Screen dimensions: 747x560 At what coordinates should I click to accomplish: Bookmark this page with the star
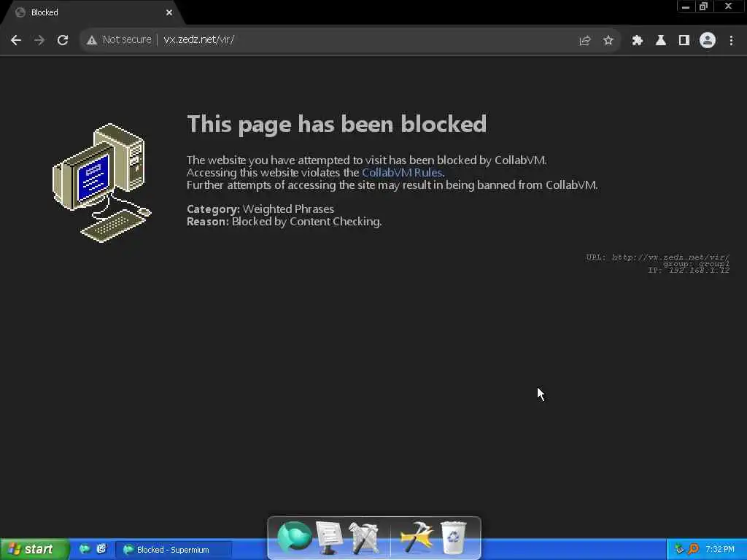[x=608, y=41]
